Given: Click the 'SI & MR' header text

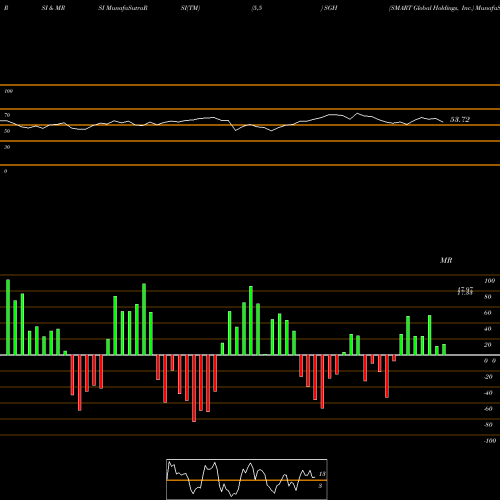Looking at the screenshot, I should point(53,8).
